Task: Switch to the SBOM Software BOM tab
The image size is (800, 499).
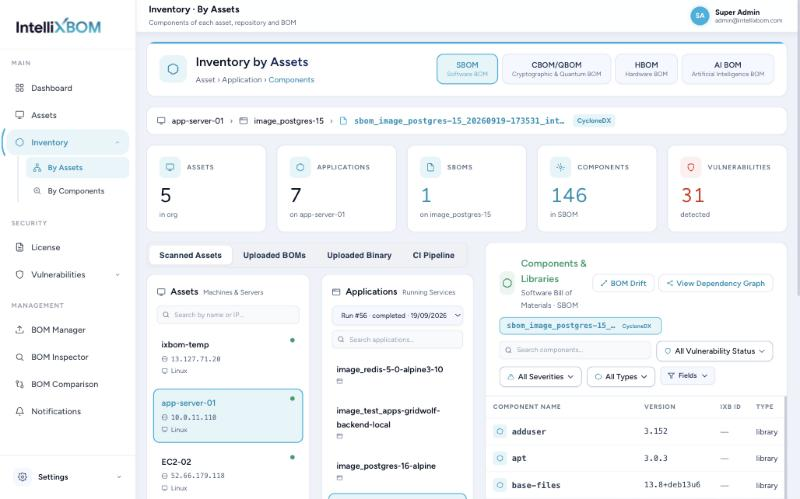Action: pos(467,69)
